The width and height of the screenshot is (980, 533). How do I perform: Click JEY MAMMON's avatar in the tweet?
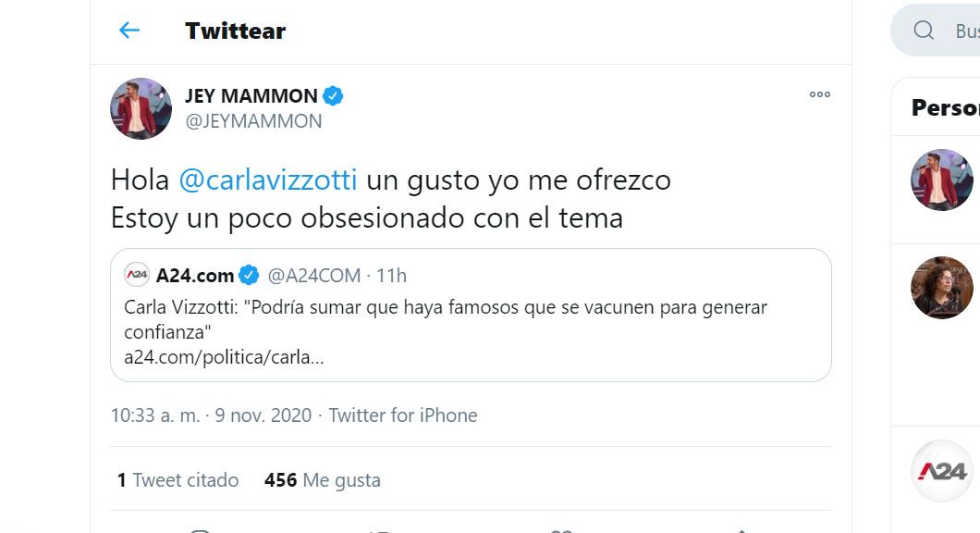pyautogui.click(x=141, y=108)
